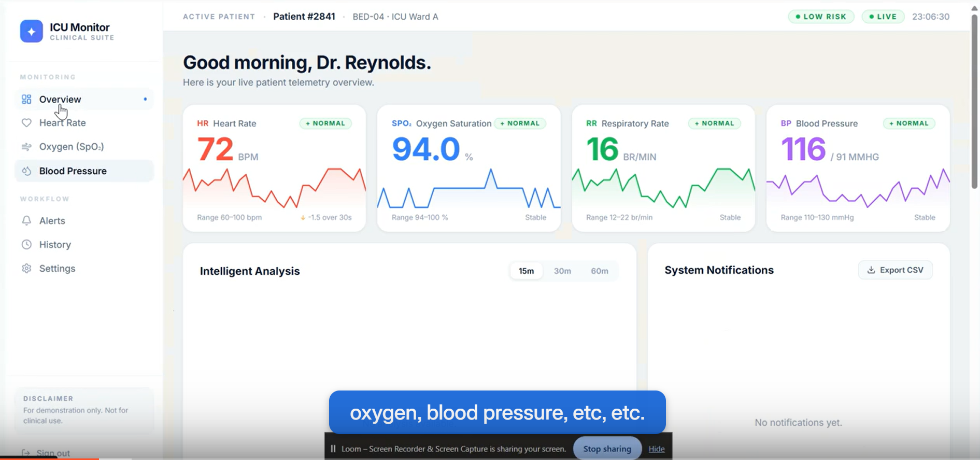The width and height of the screenshot is (980, 460).
Task: Click Stop sharing in Loom bar
Action: click(607, 449)
